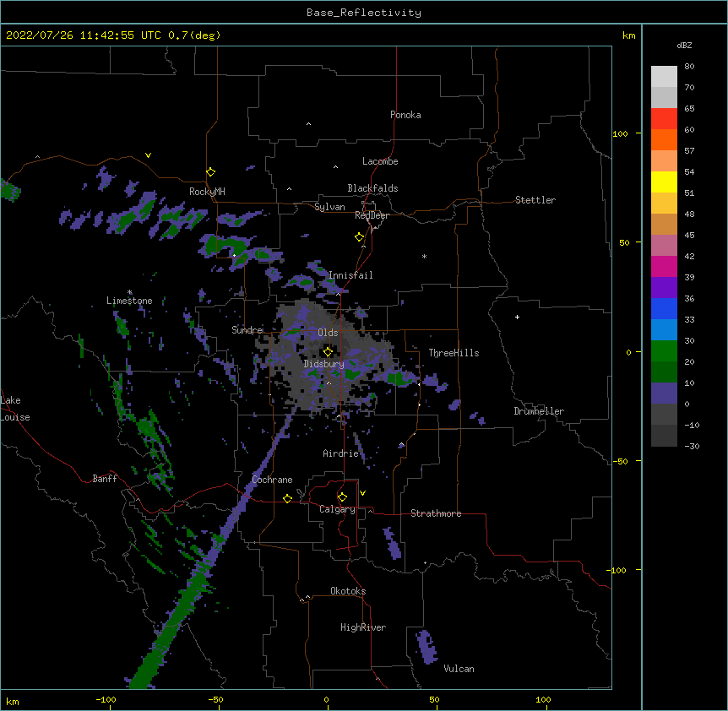The image size is (728, 711).
Task: Click the yellow V marker east of Calgary
Action: [x=362, y=493]
